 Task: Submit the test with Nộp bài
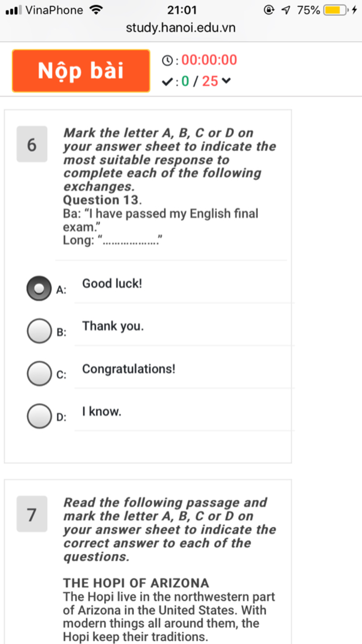(x=81, y=71)
